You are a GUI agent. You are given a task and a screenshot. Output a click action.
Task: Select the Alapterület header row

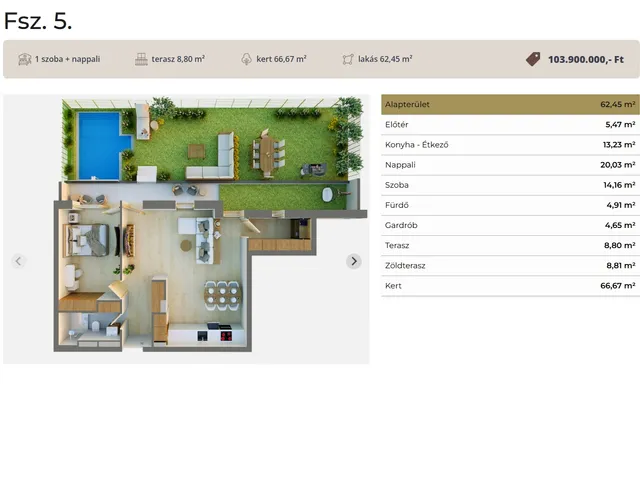510,104
